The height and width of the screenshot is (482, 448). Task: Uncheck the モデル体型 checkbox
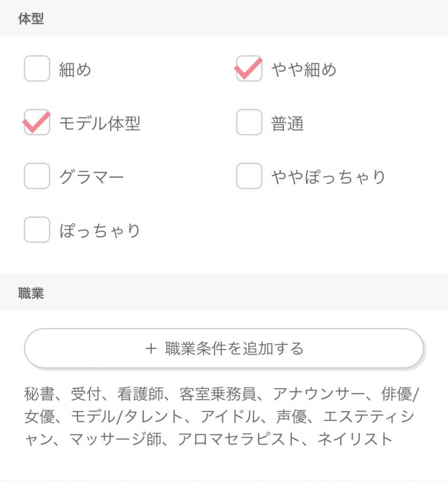37,122
